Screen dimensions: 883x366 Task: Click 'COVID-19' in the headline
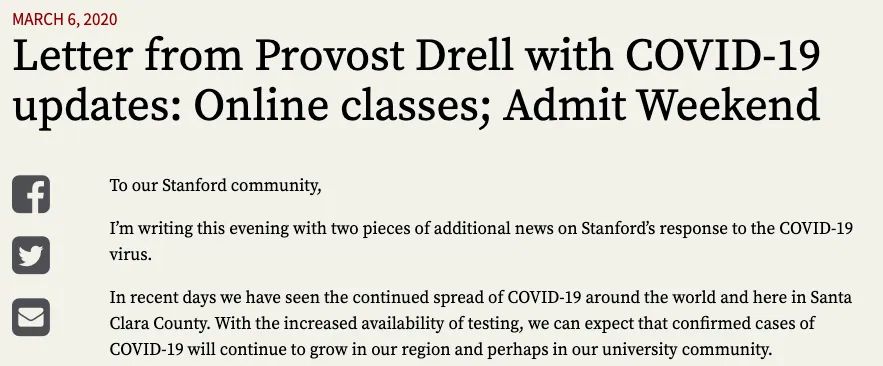[x=723, y=55]
